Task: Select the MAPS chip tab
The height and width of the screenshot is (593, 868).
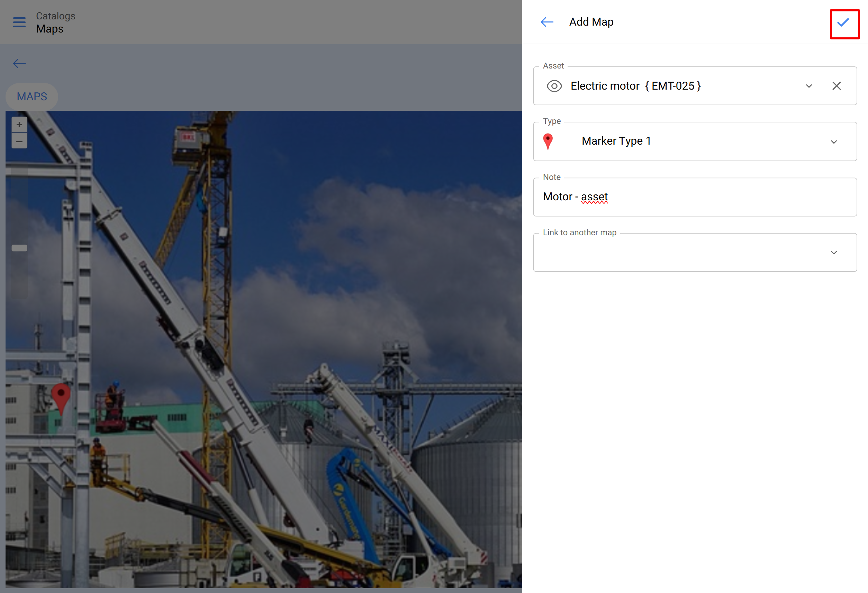Action: click(x=32, y=97)
